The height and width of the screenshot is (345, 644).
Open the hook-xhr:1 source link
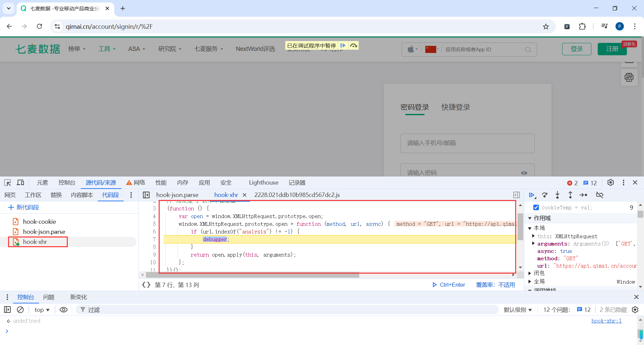tap(606, 321)
